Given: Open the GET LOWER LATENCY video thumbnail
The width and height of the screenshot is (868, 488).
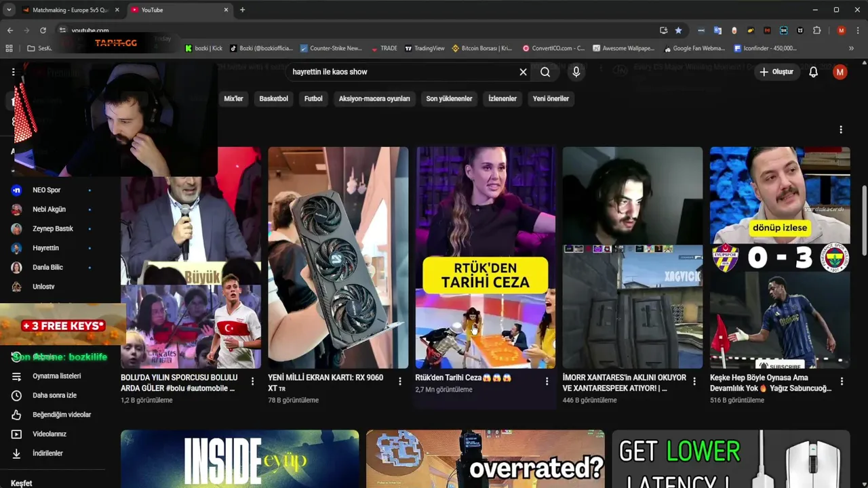Looking at the screenshot, I should pos(731,459).
